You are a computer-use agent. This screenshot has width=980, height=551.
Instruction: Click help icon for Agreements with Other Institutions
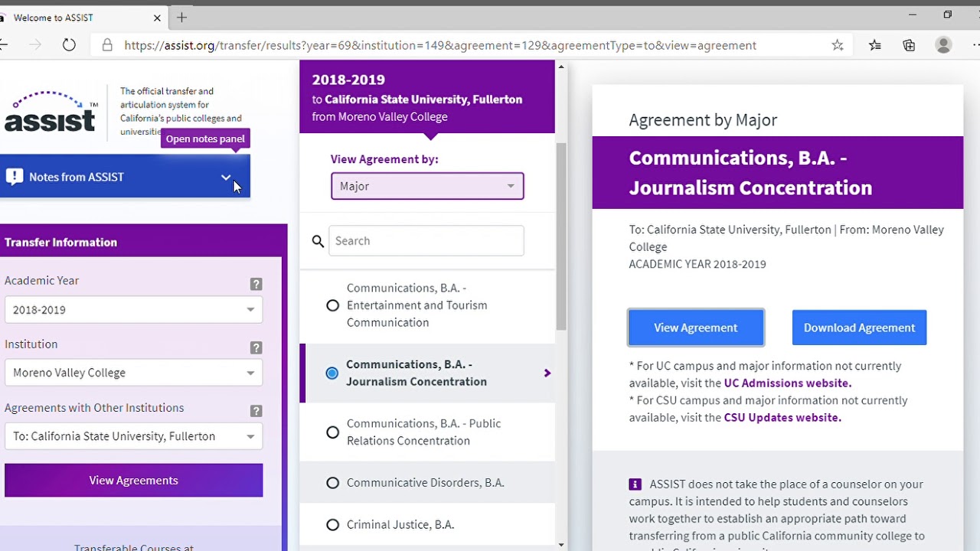(256, 411)
